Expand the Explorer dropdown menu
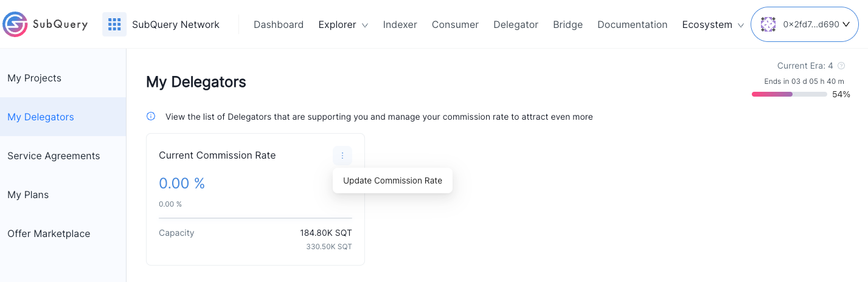The height and width of the screenshot is (282, 868). pyautogui.click(x=343, y=24)
